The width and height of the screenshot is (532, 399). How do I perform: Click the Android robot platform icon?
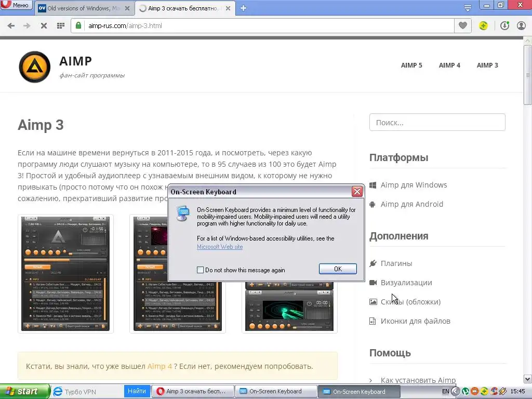(373, 205)
